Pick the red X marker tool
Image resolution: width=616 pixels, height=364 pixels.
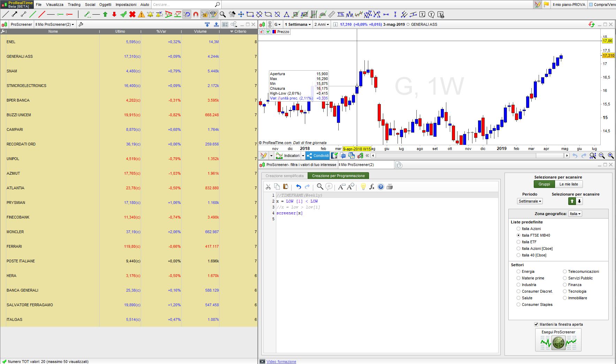(x=132, y=14)
